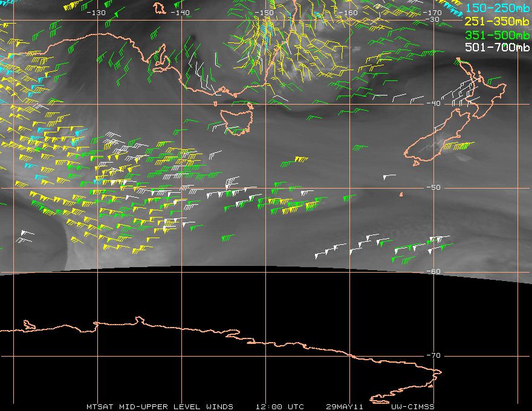Click the -60 latitude label
Image resolution: width=532 pixels, height=411 pixels.
433,271
